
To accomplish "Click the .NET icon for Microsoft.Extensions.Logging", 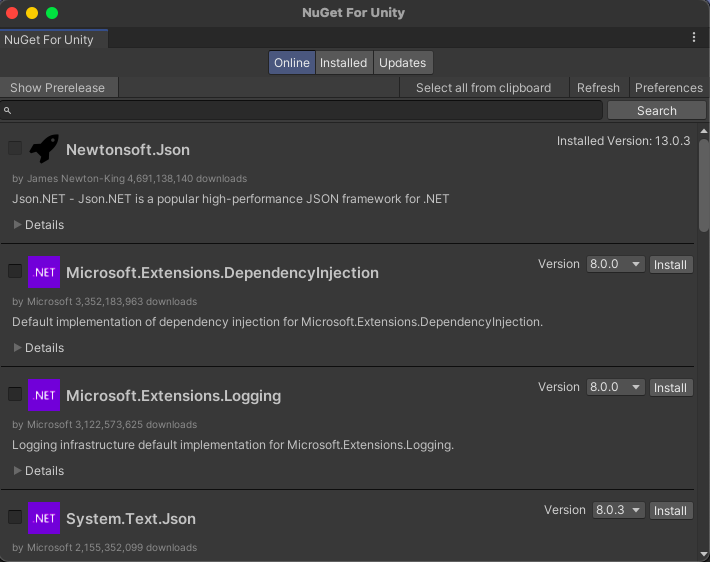I will point(44,395).
